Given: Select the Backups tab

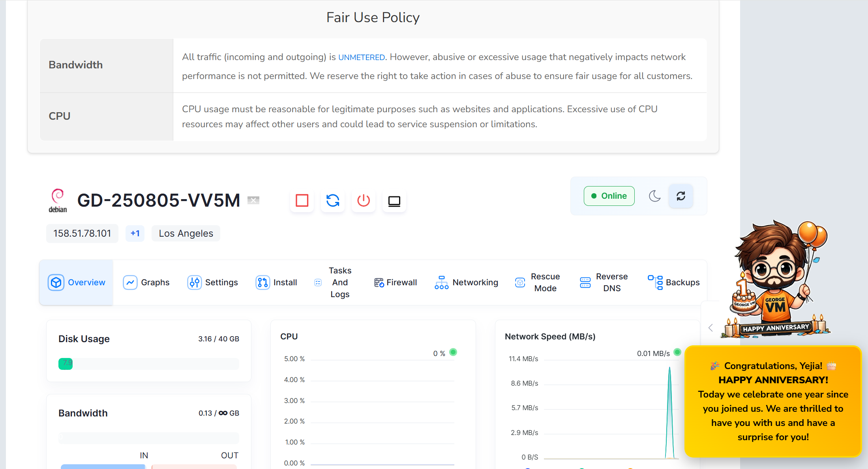Looking at the screenshot, I should click(673, 283).
